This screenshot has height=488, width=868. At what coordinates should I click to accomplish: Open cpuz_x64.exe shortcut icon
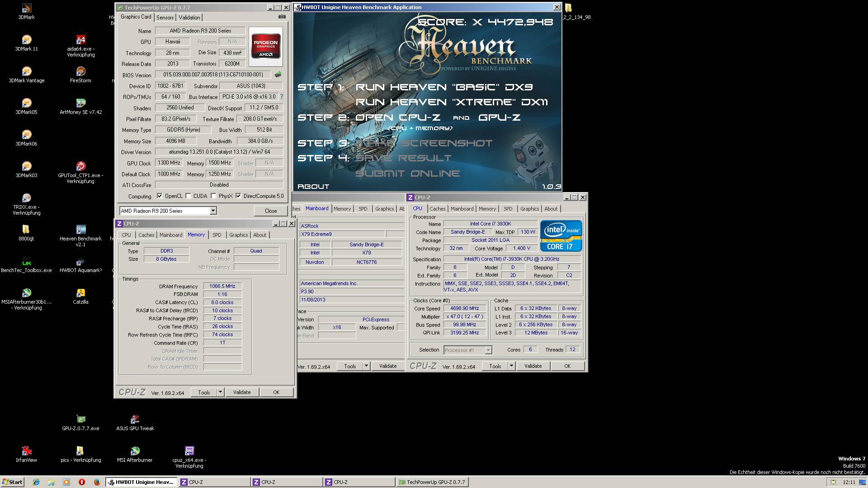(x=189, y=457)
